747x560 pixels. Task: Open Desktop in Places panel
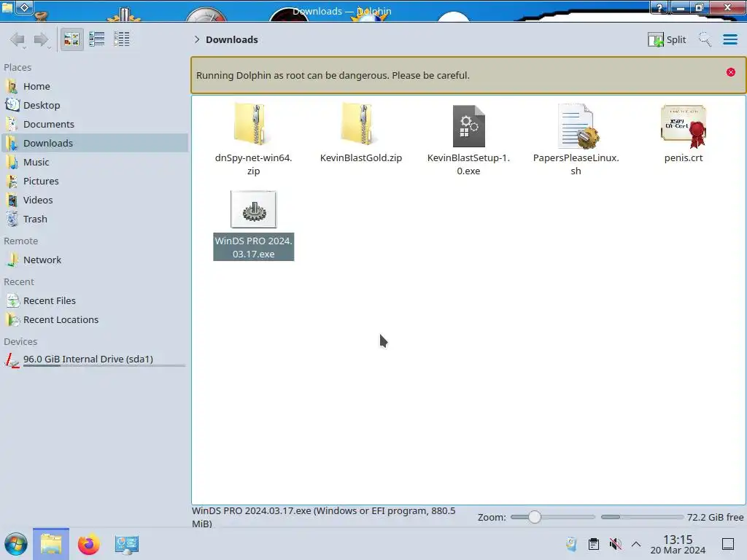click(x=94, y=105)
